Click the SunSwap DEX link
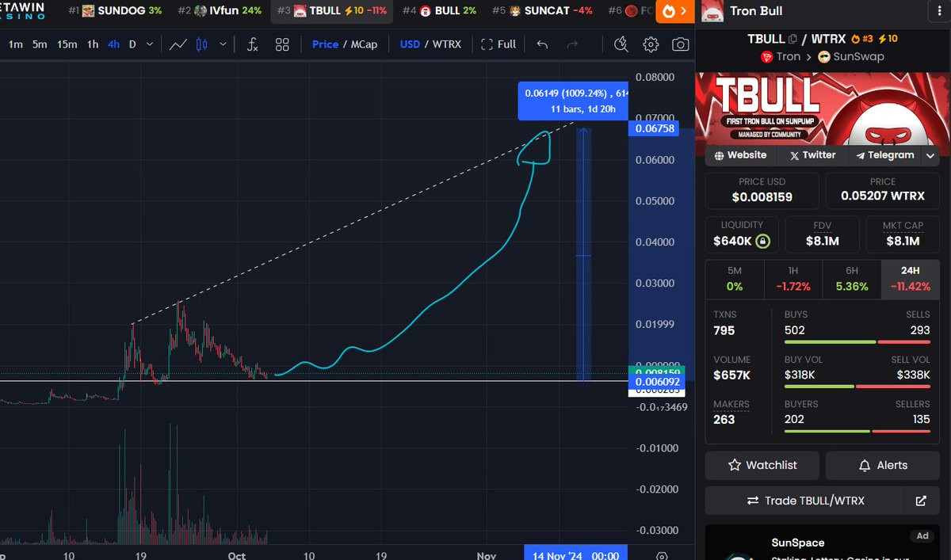The image size is (951, 560). pos(851,57)
